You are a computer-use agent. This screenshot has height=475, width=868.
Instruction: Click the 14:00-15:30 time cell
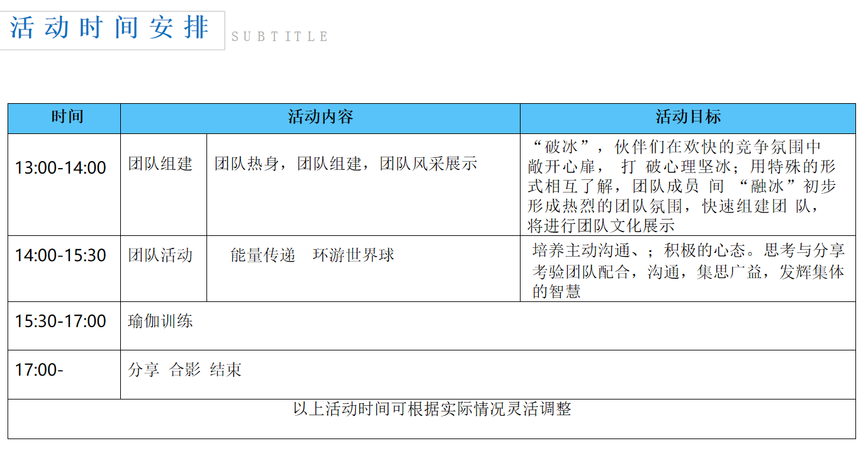point(64,269)
